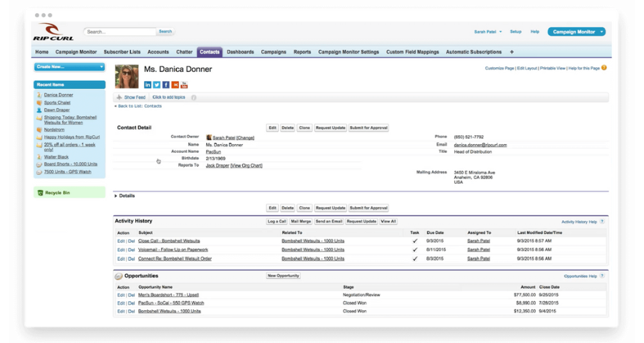
Task: Open Danica Donner's Facebook icon
Action: pyautogui.click(x=166, y=85)
